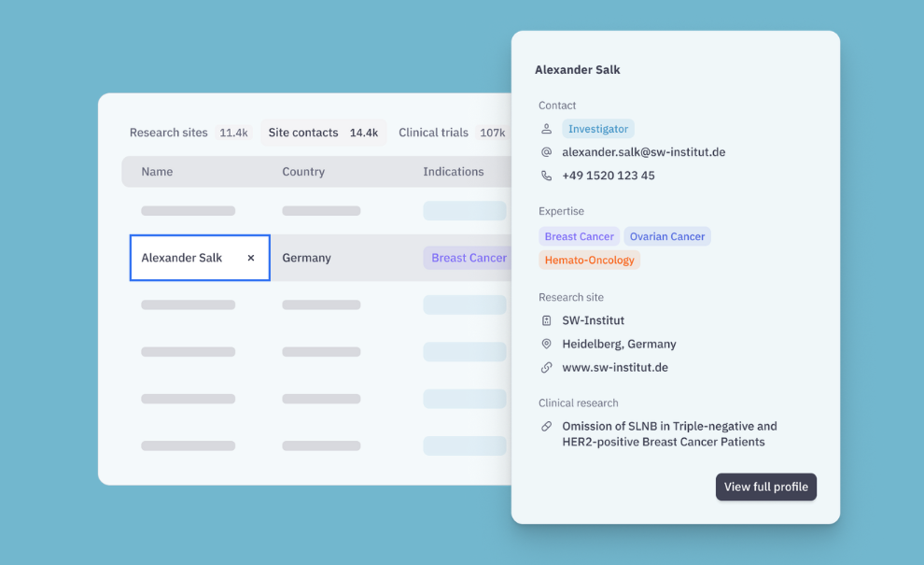Click the alexander.salk@sw-institut.de email address
The image size is (924, 565).
click(x=643, y=152)
